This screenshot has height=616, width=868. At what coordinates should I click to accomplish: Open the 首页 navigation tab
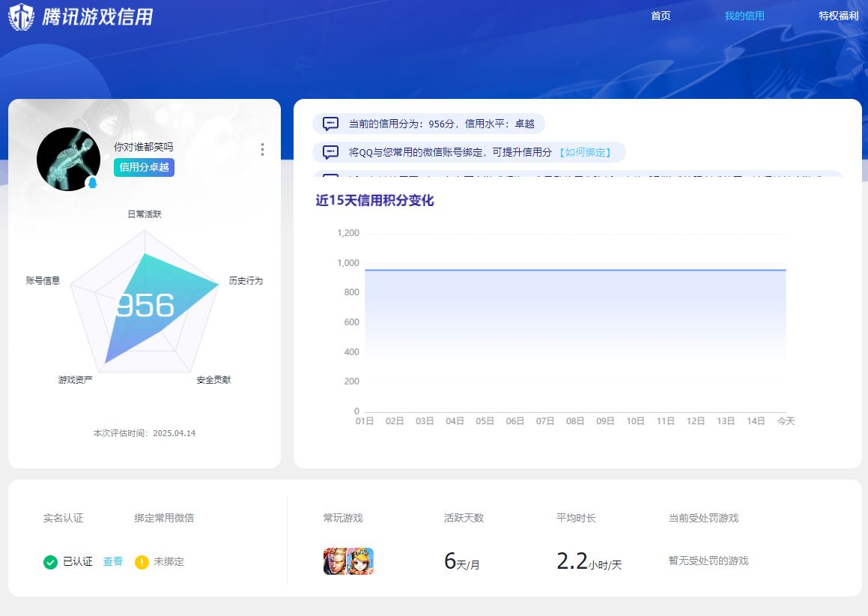[661, 16]
